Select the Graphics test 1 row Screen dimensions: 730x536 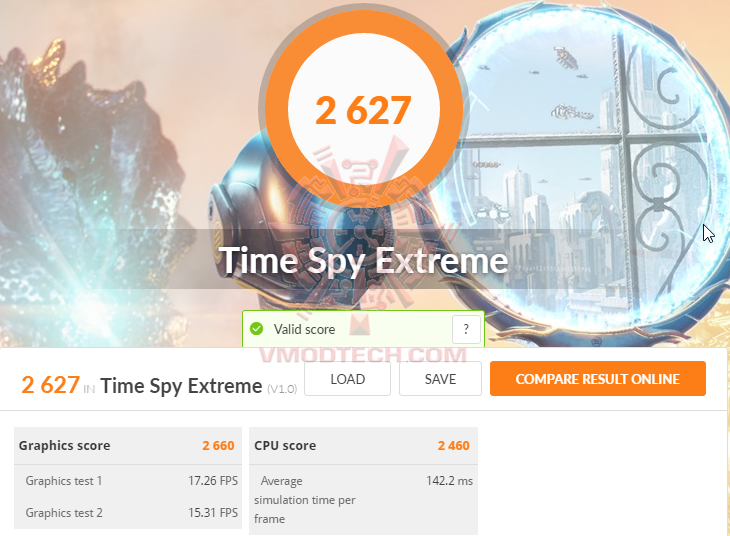(128, 481)
